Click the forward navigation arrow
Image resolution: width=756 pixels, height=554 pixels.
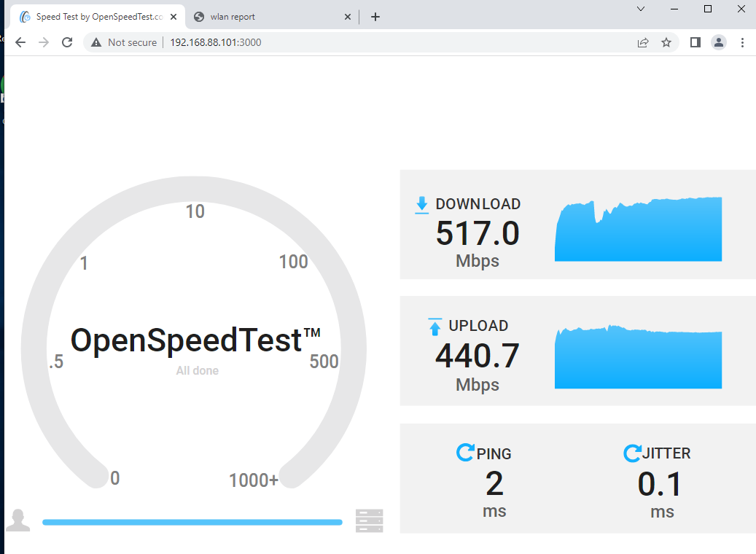pyautogui.click(x=44, y=42)
